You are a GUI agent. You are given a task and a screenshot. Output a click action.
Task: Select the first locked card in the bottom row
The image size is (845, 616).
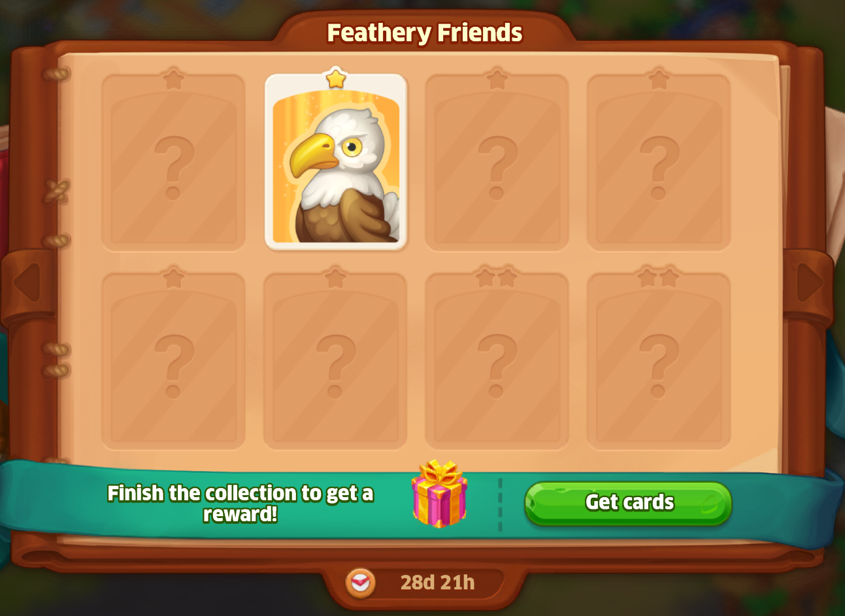173,361
